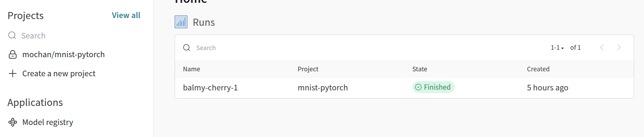Viewport: 644px width, 137px height.
Task: Click the plus icon for new project
Action: (x=13, y=73)
